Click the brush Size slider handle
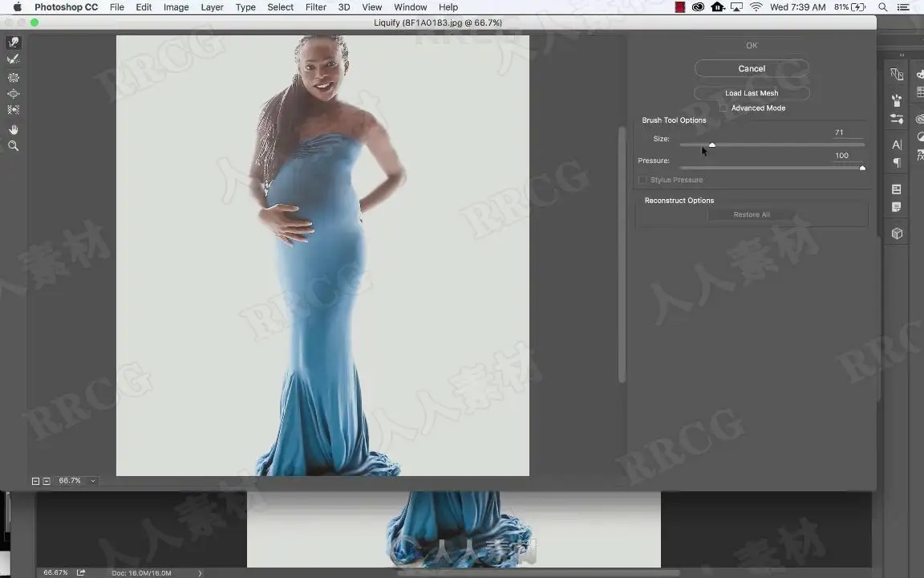The height and width of the screenshot is (578, 924). click(712, 144)
